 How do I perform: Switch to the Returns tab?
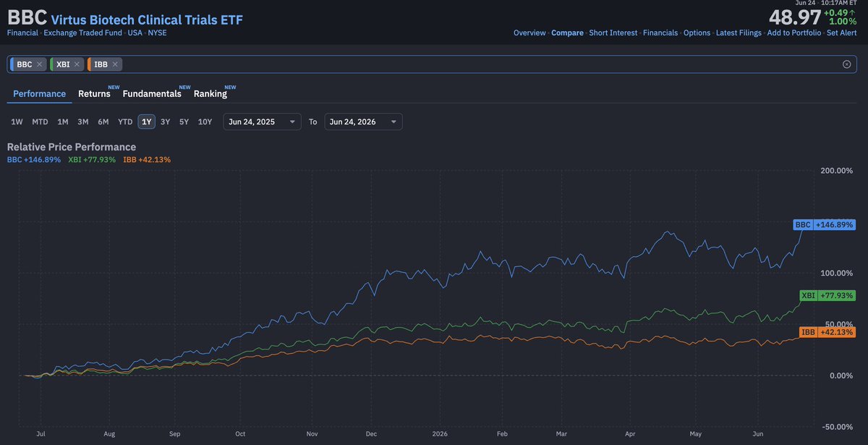pyautogui.click(x=94, y=94)
